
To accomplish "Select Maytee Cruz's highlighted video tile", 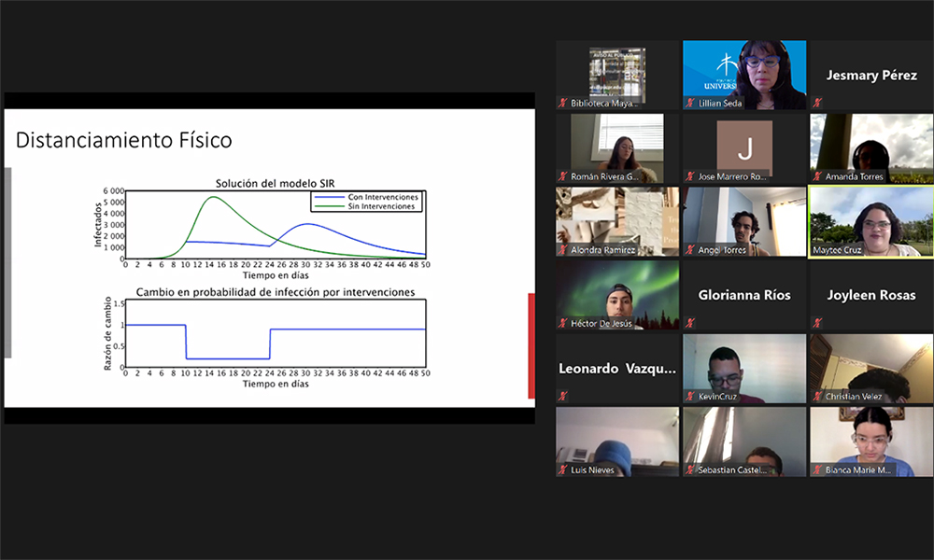I will [x=870, y=222].
